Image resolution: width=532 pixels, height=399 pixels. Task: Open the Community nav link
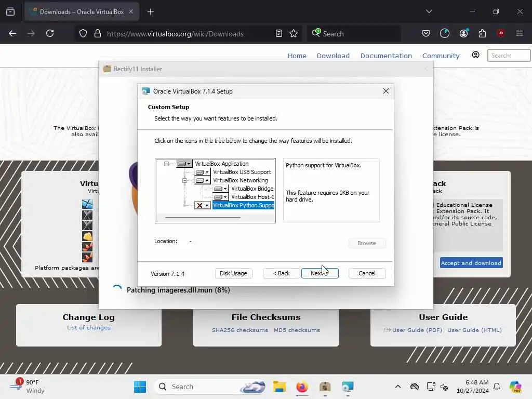point(441,56)
